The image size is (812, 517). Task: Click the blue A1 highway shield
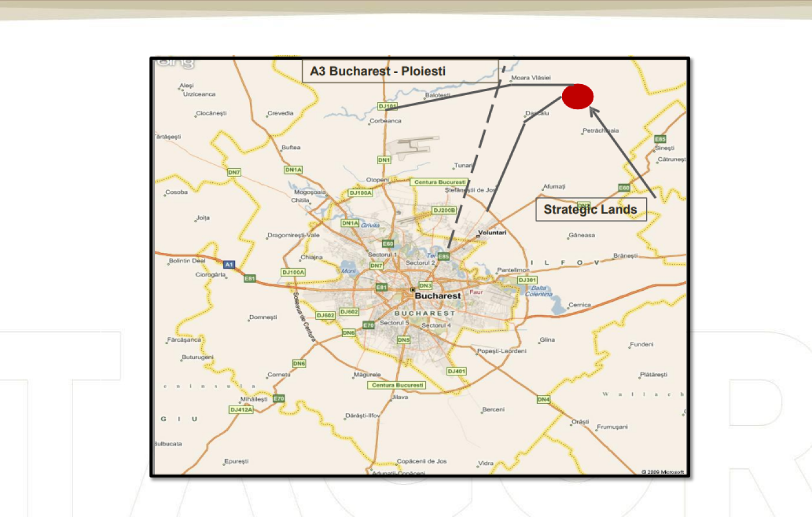(229, 265)
